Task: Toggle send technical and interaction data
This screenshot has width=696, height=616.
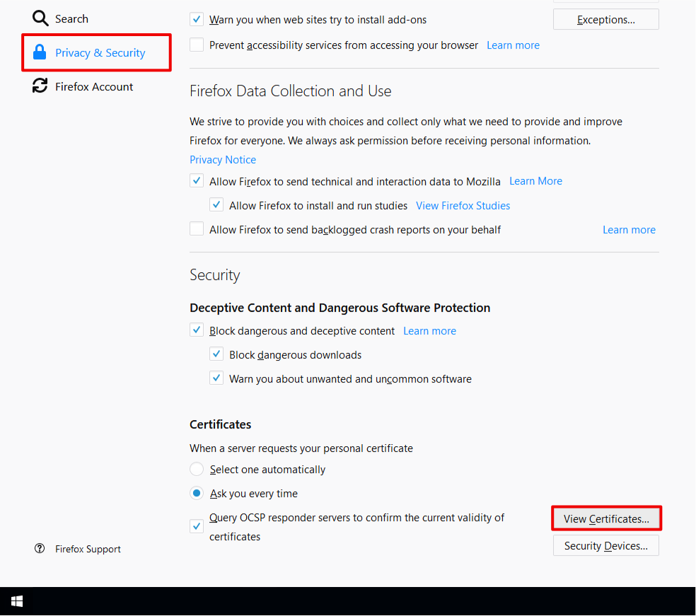Action: click(197, 180)
